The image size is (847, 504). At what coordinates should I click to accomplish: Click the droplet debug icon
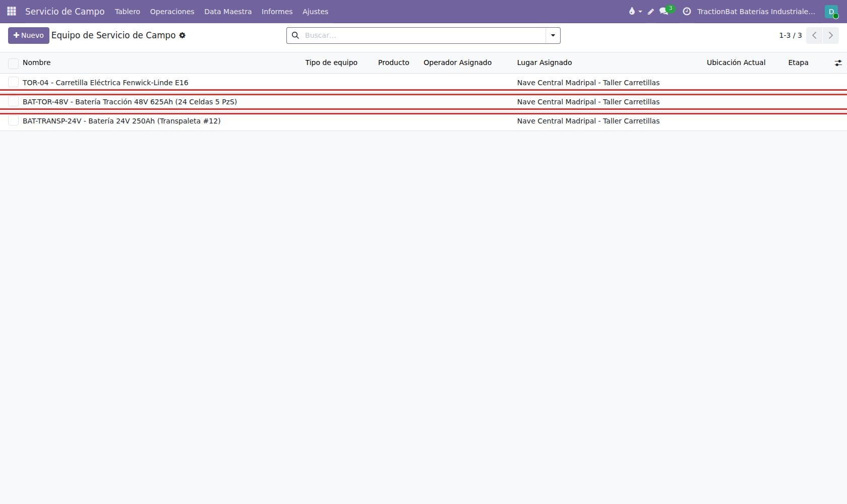pyautogui.click(x=635, y=11)
